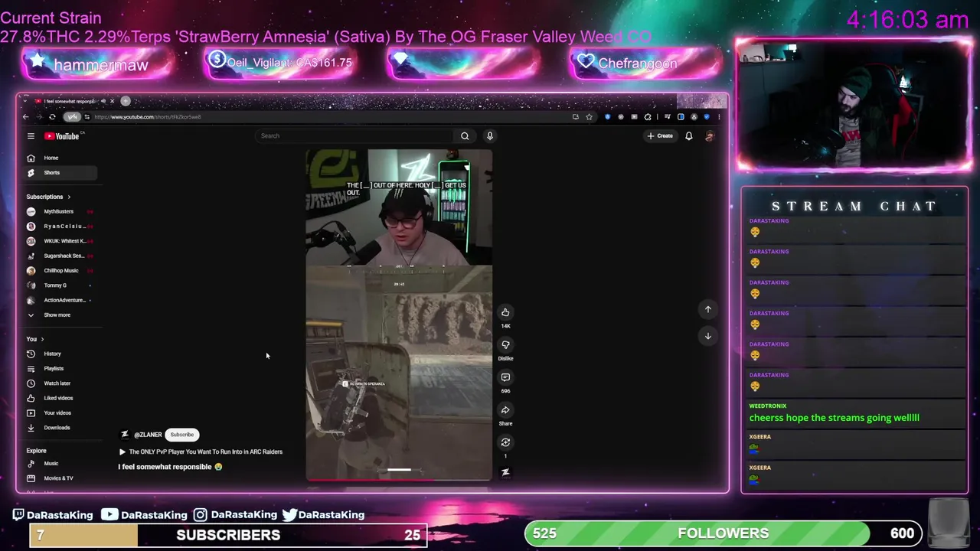This screenshot has height=551, width=980.
Task: Click the site info icon in the address bar
Action: 87,117
